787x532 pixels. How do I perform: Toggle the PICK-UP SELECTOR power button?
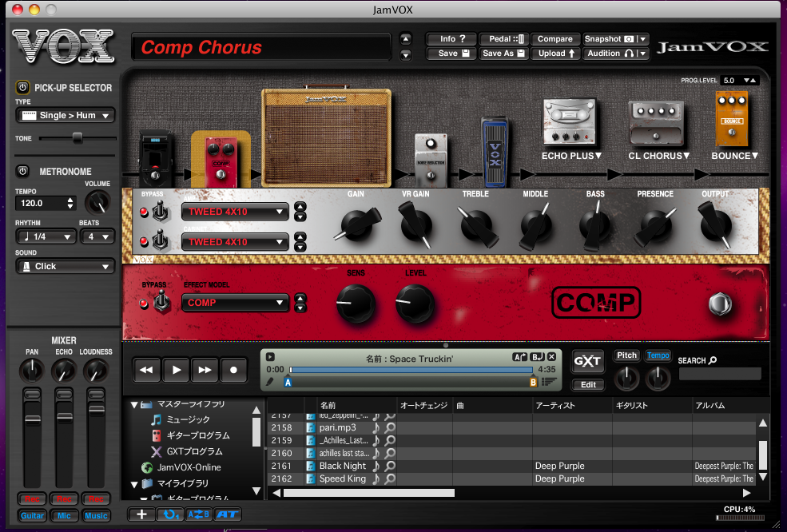click(22, 87)
